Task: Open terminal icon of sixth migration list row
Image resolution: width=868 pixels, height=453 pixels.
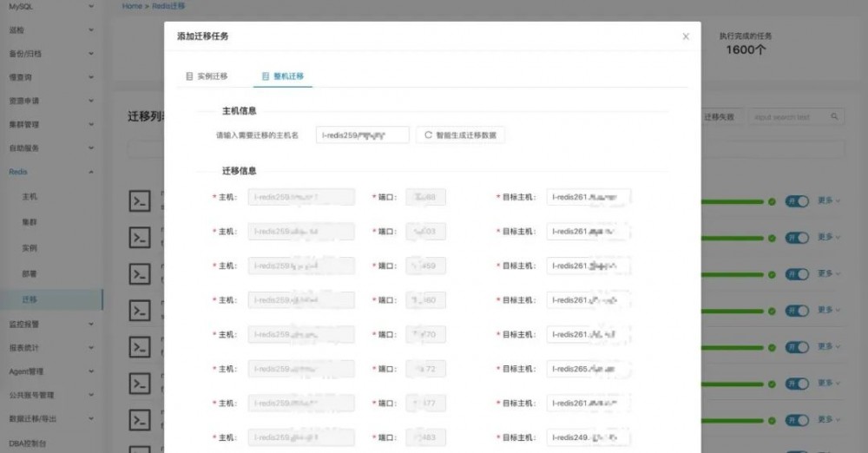Action: 140,384
